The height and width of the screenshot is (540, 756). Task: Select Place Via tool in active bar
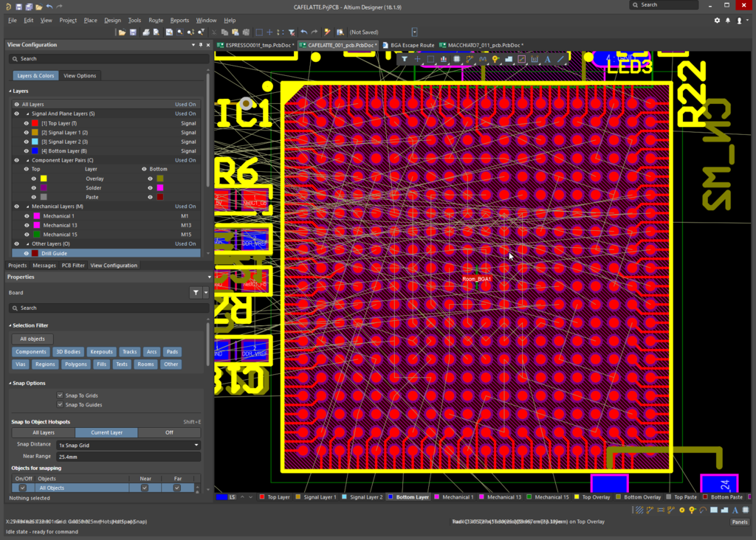click(495, 59)
